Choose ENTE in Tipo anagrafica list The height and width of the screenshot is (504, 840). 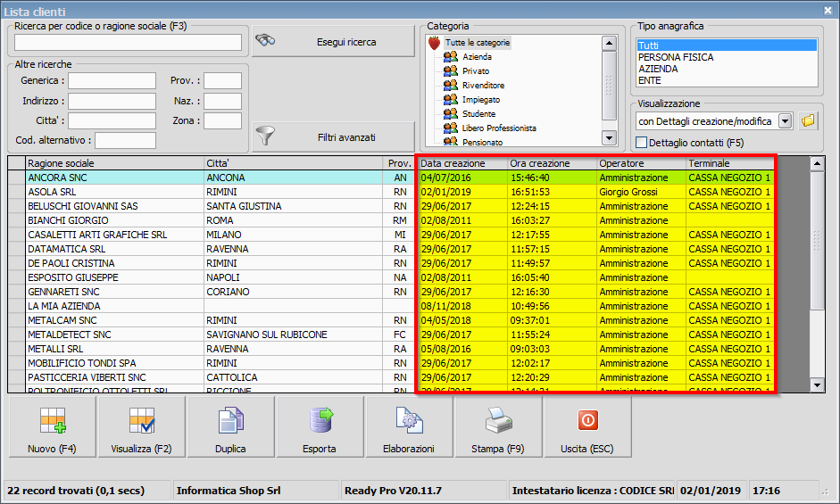727,80
